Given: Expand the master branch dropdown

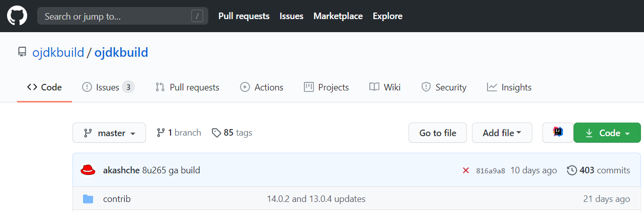Looking at the screenshot, I should pyautogui.click(x=109, y=133).
